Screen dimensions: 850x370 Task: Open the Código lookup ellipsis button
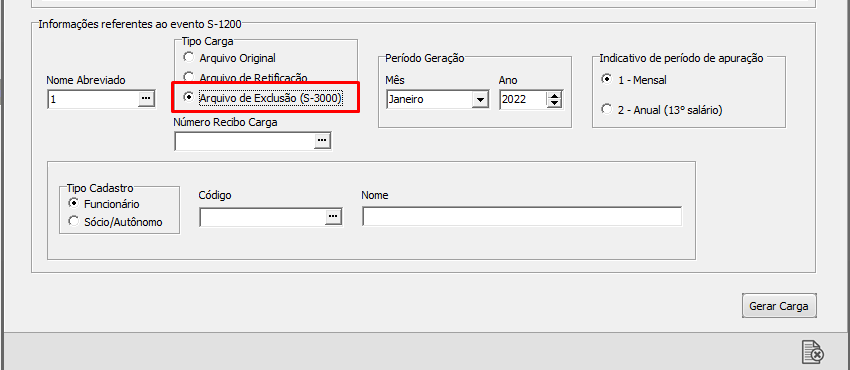tap(333, 217)
